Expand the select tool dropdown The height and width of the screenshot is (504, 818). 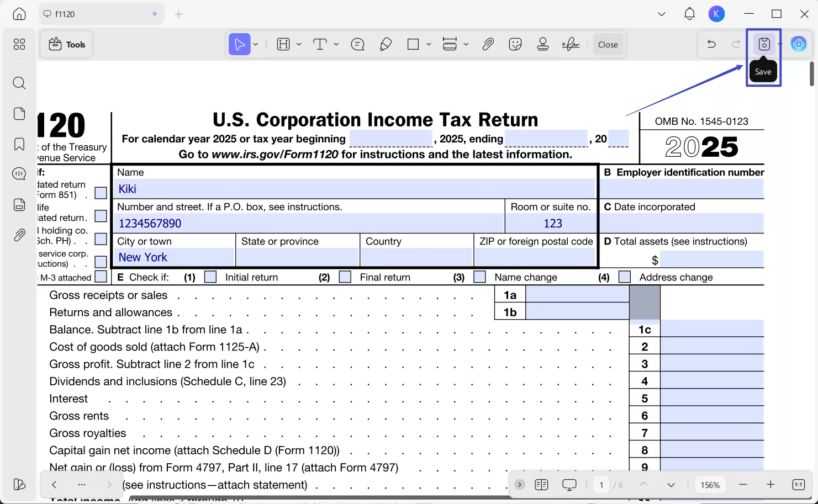[x=255, y=44]
